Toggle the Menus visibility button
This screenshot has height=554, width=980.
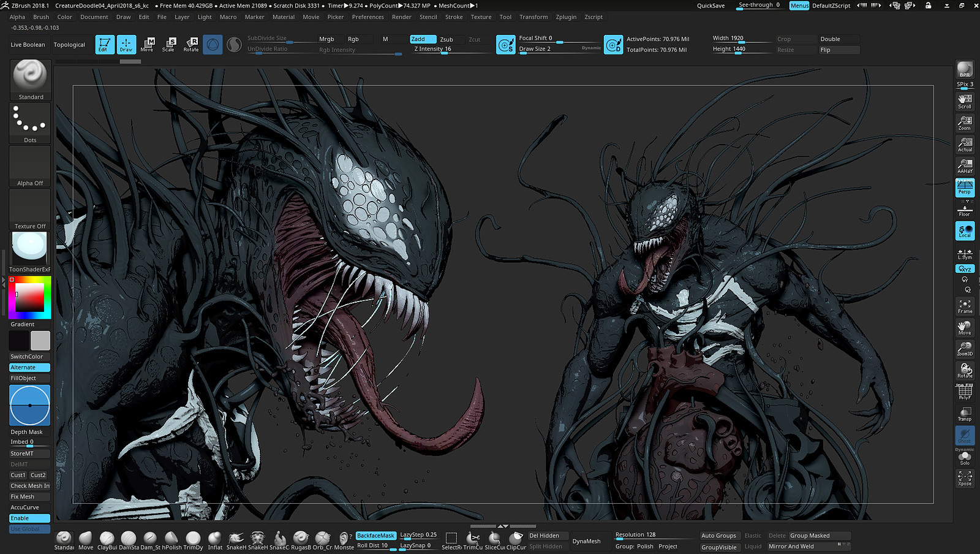tap(799, 6)
